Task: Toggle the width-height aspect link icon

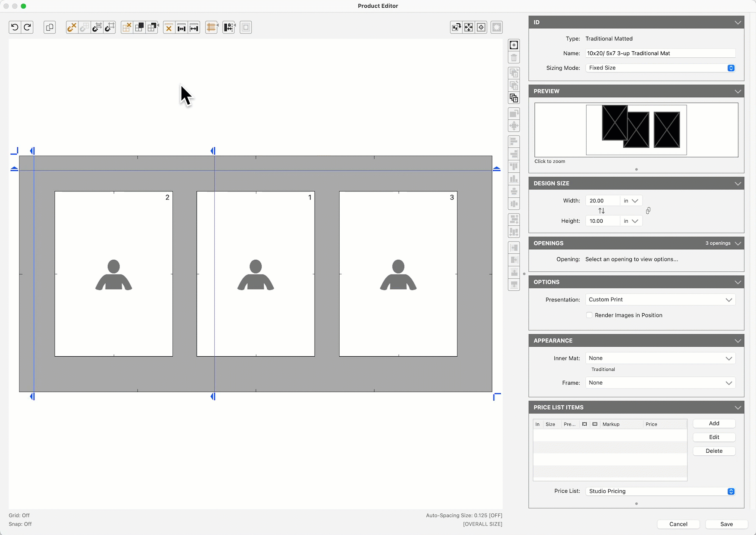Action: coord(648,211)
